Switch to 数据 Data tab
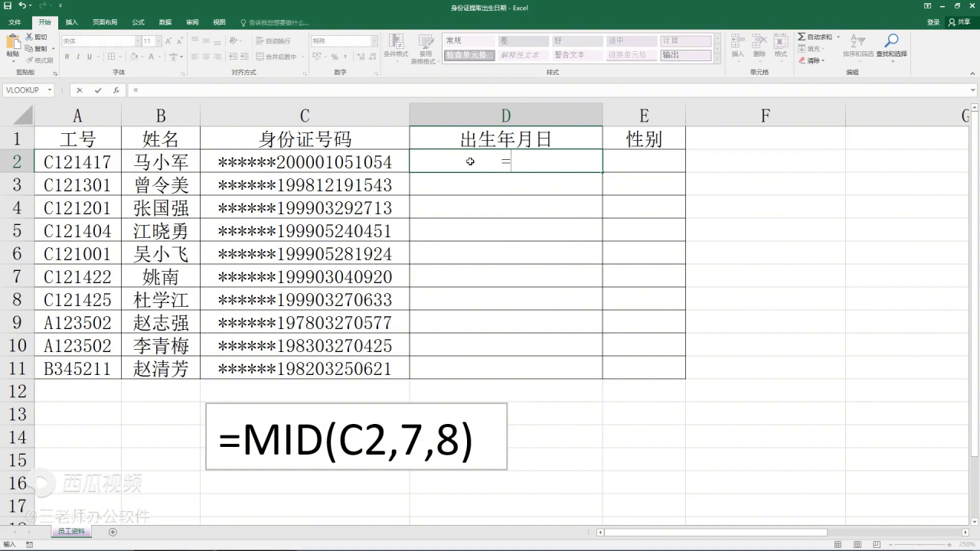 pos(165,22)
